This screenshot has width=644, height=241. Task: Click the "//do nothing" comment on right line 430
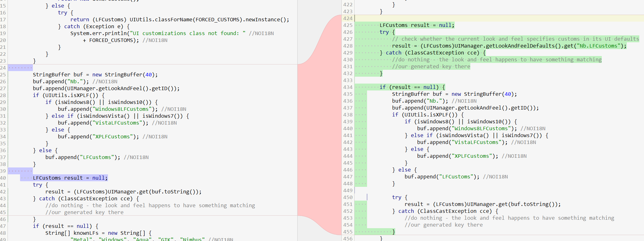click(x=497, y=59)
